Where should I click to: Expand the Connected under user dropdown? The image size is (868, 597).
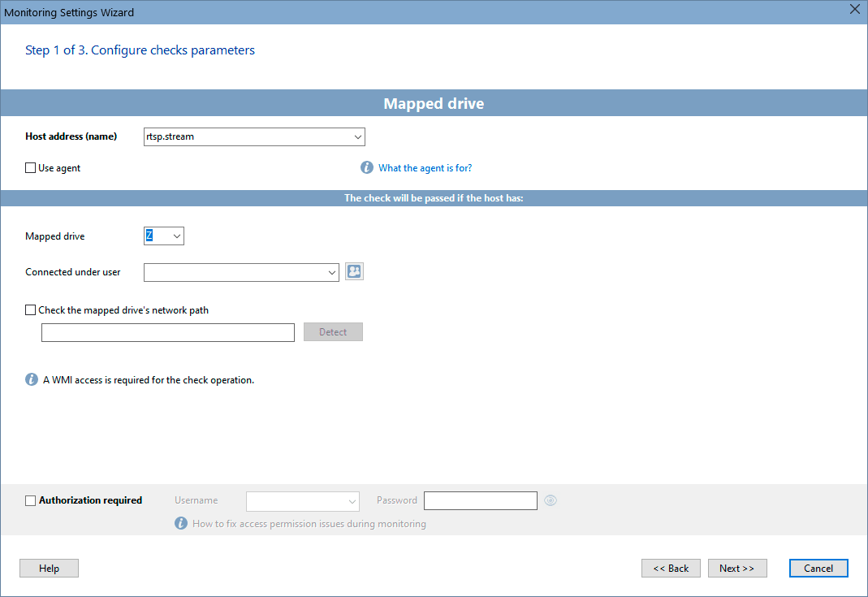pos(331,272)
